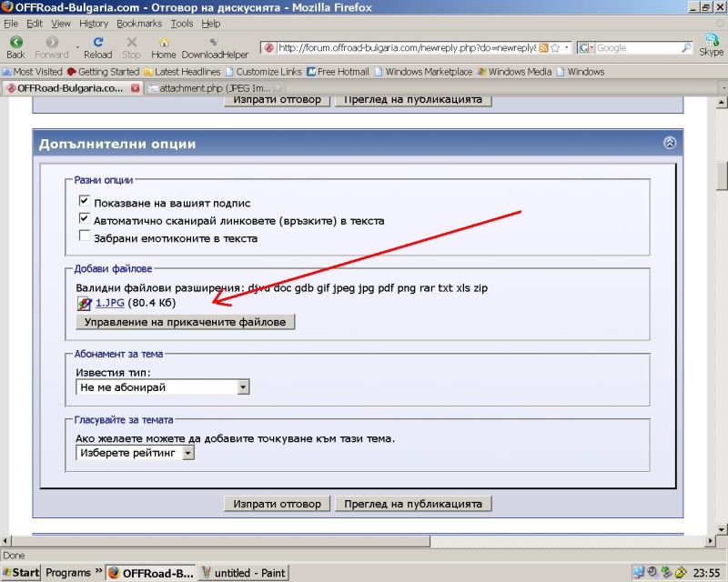Open Skype toolbar icon
The width and height of the screenshot is (728, 582).
[x=712, y=39]
